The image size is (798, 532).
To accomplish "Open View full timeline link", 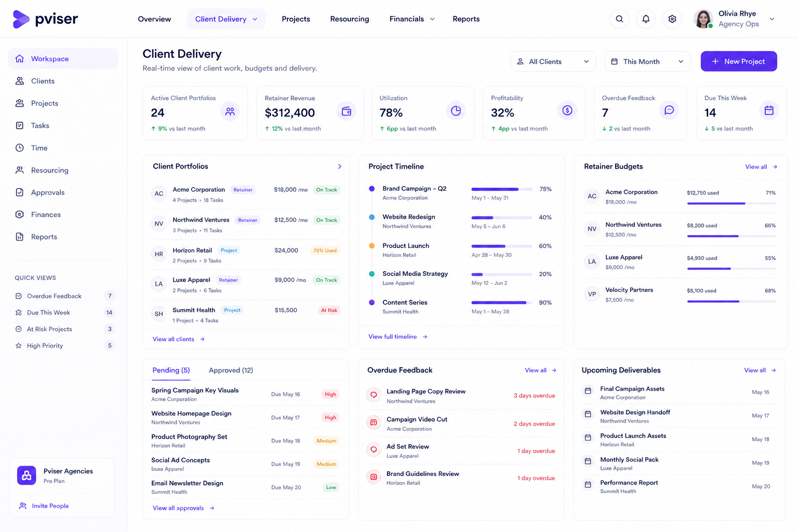I will (x=398, y=337).
